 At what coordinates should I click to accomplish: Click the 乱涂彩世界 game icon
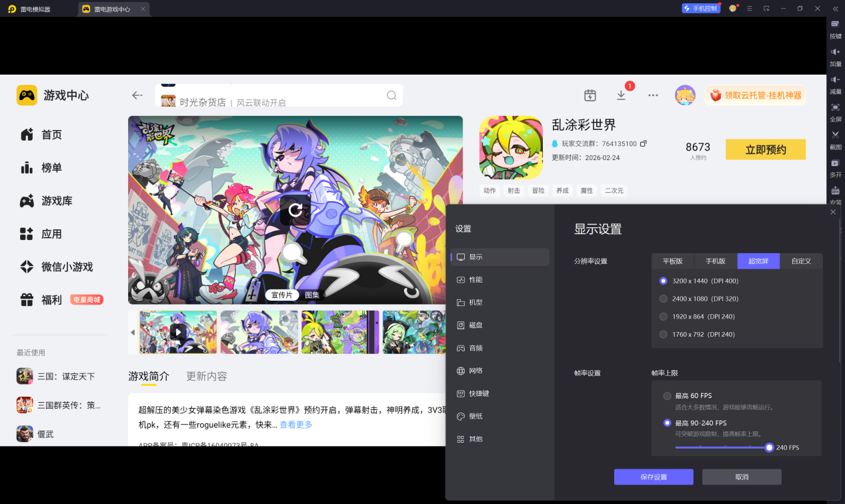click(x=511, y=147)
